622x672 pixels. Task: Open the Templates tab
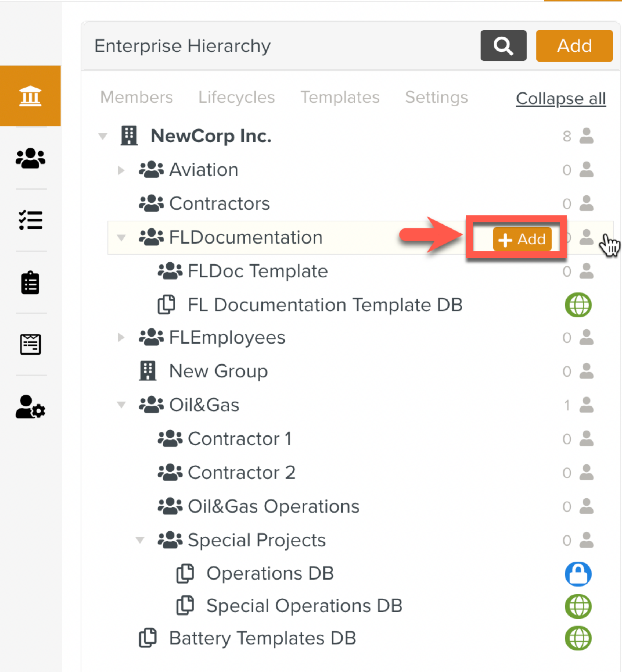pyautogui.click(x=340, y=98)
